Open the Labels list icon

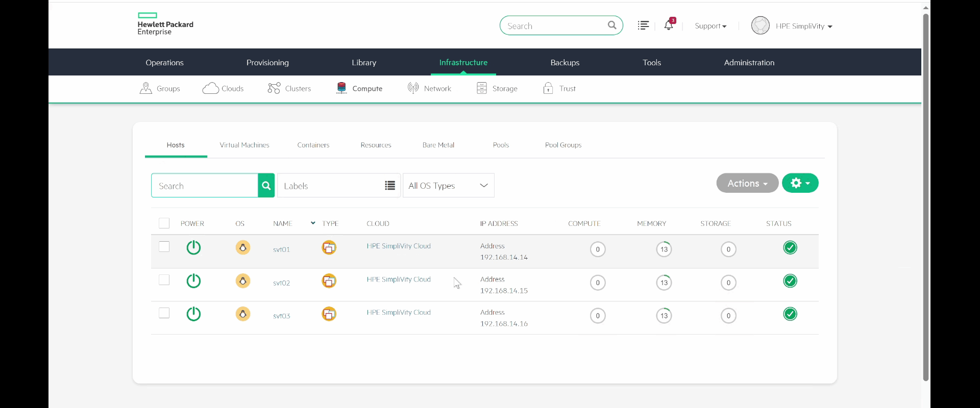click(390, 186)
